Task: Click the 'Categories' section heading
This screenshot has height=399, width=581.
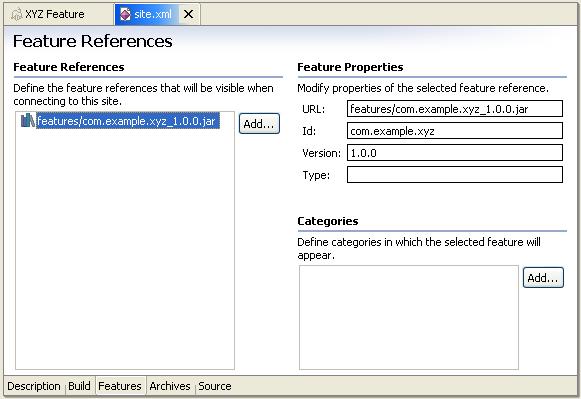Action: pyautogui.click(x=328, y=221)
